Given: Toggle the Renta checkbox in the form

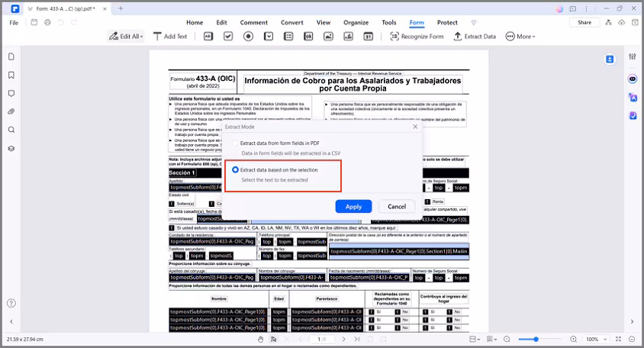Looking at the screenshot, I should click(427, 201).
